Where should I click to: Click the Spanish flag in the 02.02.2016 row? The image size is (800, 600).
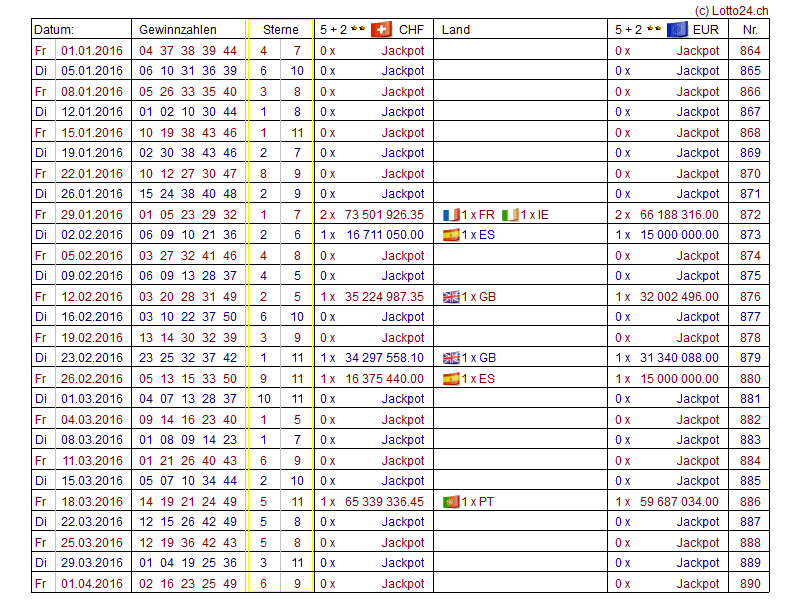tap(451, 235)
